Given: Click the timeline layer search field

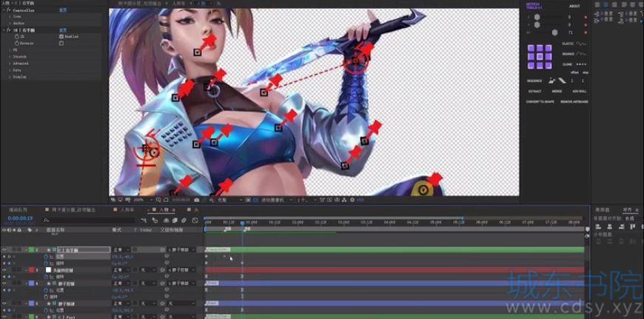Looking at the screenshot, I should click(x=88, y=221).
